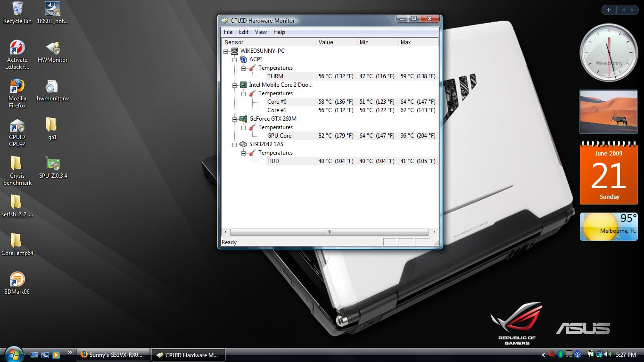Open the 186.03_not... desktop icon
Screen dimensions: 644x362
click(x=52, y=13)
